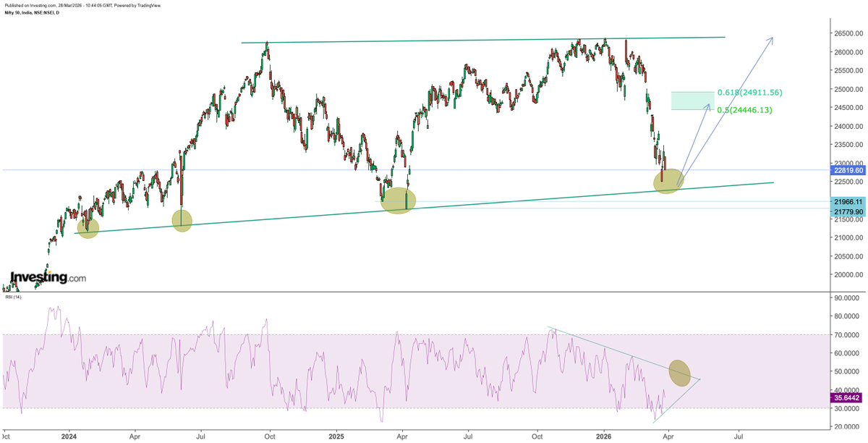Click the RSI (14) indicator label
Image resolution: width=868 pixels, height=443 pixels.
point(12,296)
